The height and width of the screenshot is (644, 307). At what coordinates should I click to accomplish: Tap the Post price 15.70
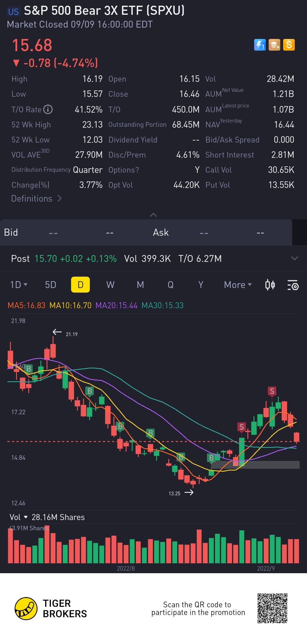click(x=46, y=258)
